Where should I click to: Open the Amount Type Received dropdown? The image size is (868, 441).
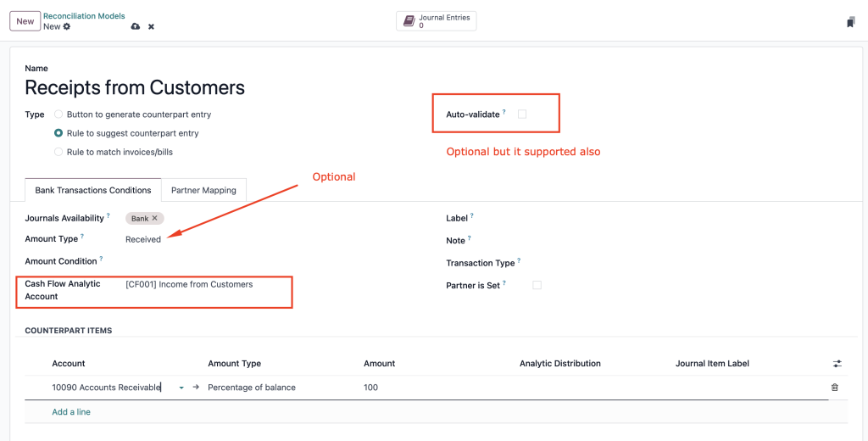coord(142,239)
